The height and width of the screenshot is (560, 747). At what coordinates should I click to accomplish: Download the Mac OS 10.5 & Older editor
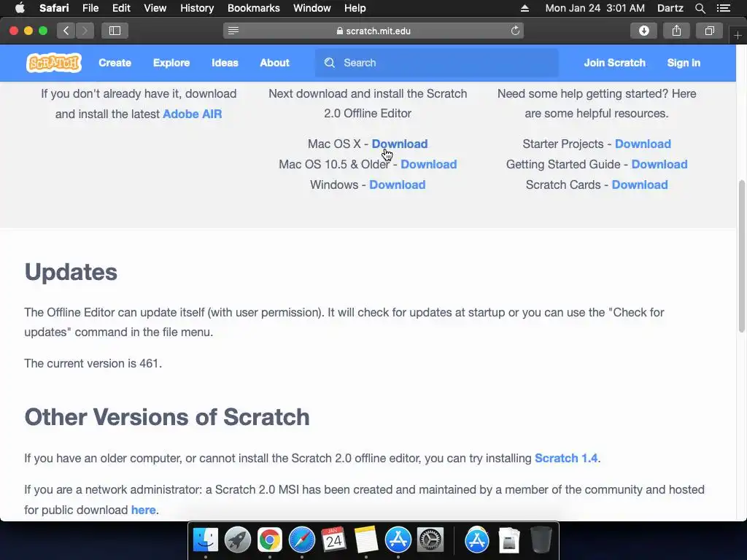[429, 164]
